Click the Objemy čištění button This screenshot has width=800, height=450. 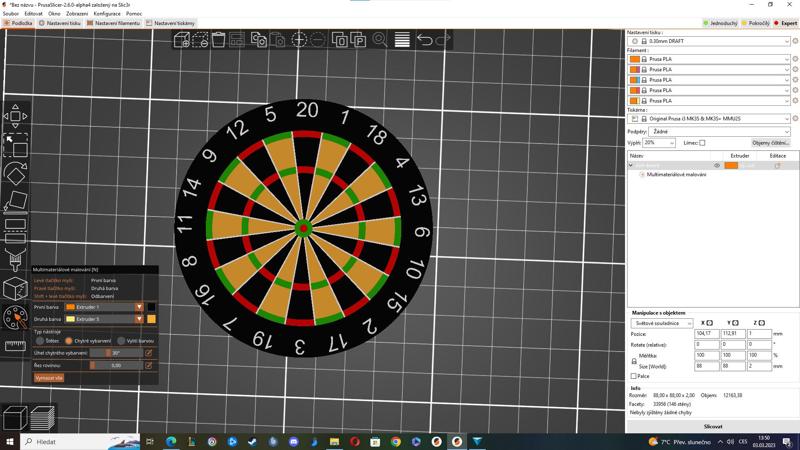[770, 143]
